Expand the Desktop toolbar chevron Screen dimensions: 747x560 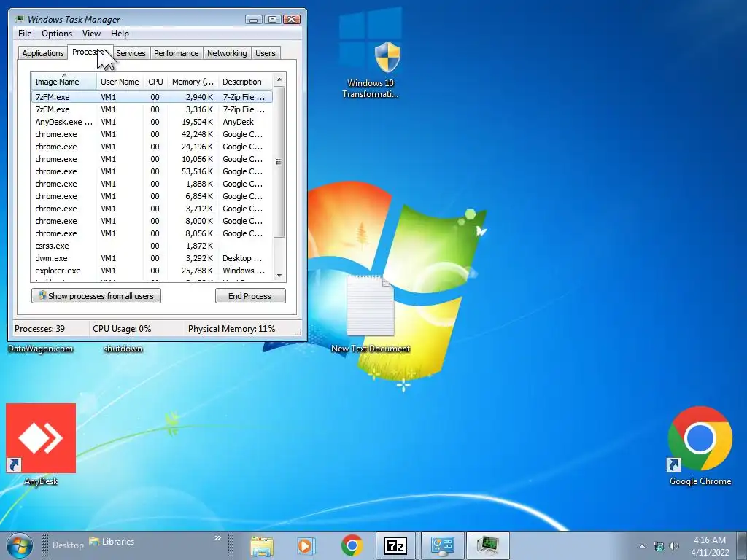tap(217, 538)
